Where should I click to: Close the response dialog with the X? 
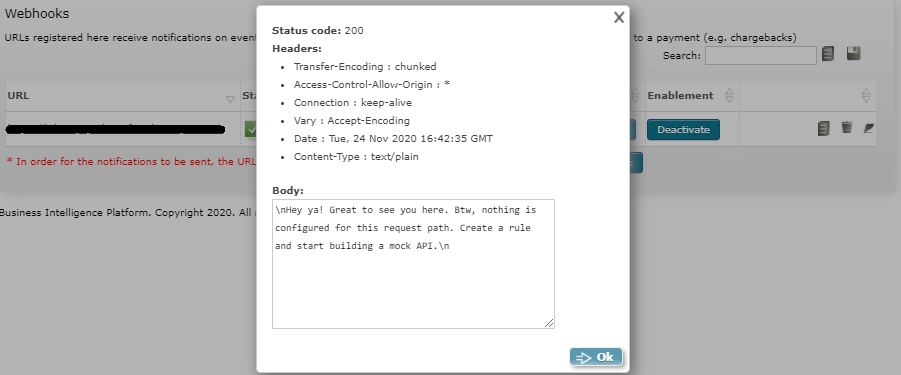[618, 18]
